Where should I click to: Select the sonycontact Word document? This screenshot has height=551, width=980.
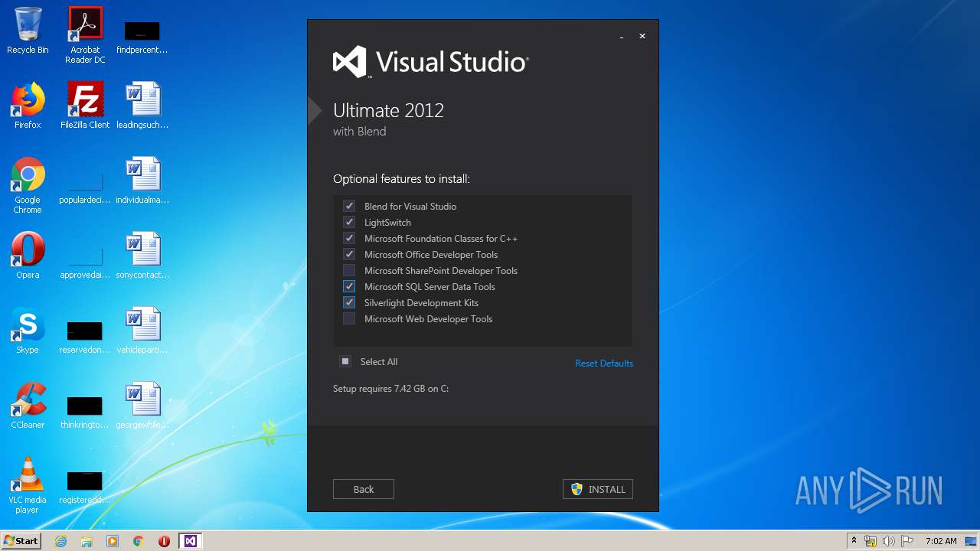click(x=142, y=256)
